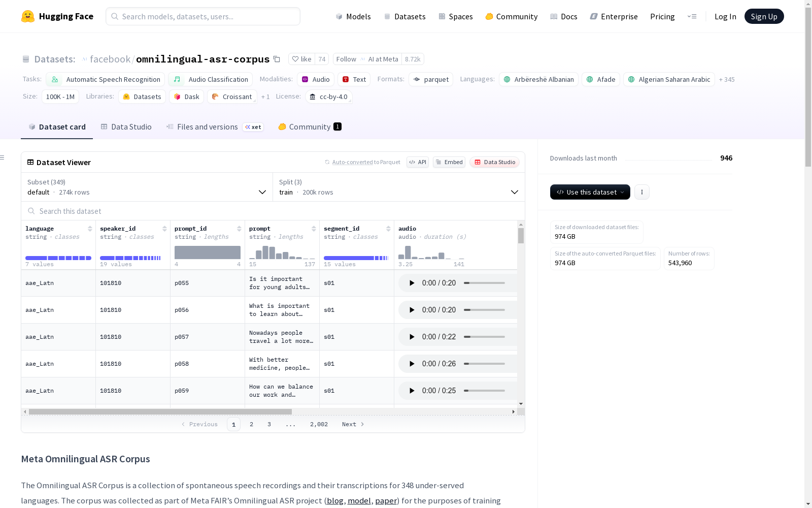Click the Hugging Face logo icon
The height and width of the screenshot is (508, 812).
coord(28,16)
